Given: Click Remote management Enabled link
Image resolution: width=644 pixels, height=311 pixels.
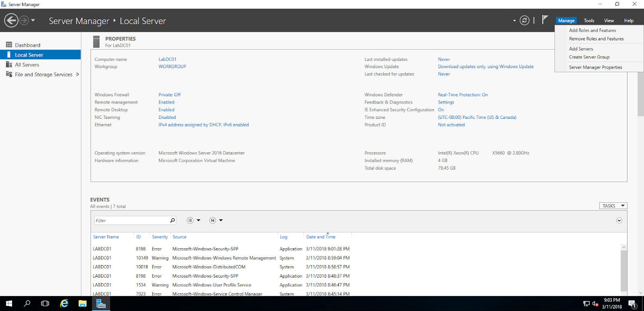Looking at the screenshot, I should pyautogui.click(x=167, y=102).
